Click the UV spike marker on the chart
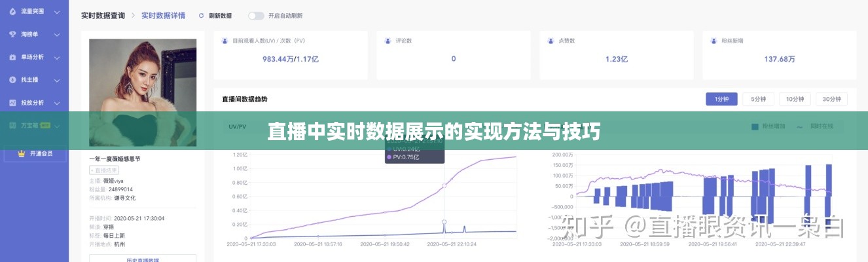 pos(444,222)
